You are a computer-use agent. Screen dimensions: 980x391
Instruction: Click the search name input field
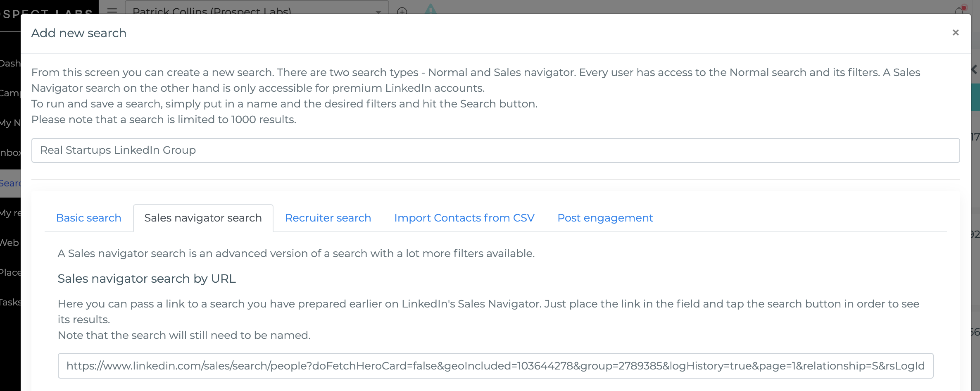(495, 150)
